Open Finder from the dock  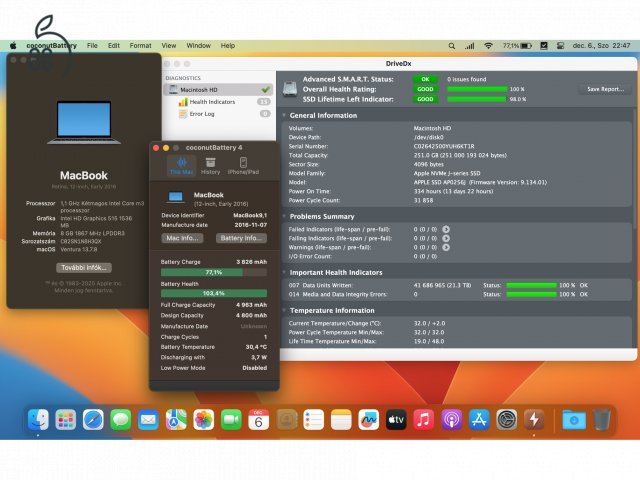[x=38, y=420]
